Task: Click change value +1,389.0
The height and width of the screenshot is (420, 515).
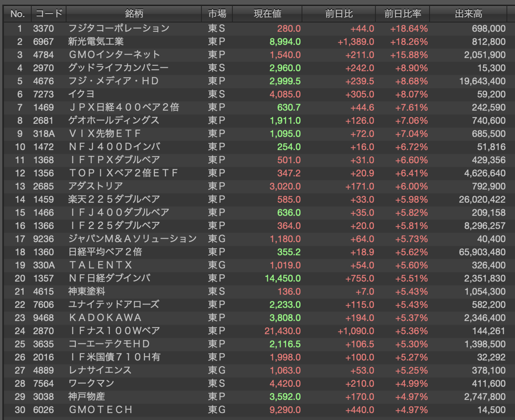Action: (356, 42)
